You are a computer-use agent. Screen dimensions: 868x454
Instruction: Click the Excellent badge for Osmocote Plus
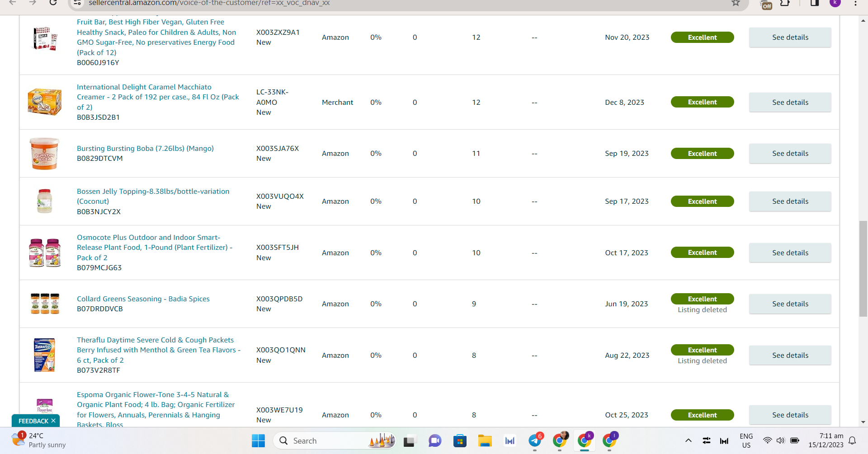702,253
